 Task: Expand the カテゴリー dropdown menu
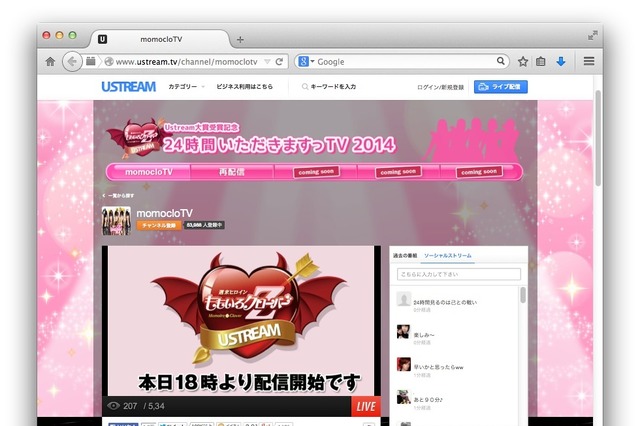pyautogui.click(x=187, y=87)
